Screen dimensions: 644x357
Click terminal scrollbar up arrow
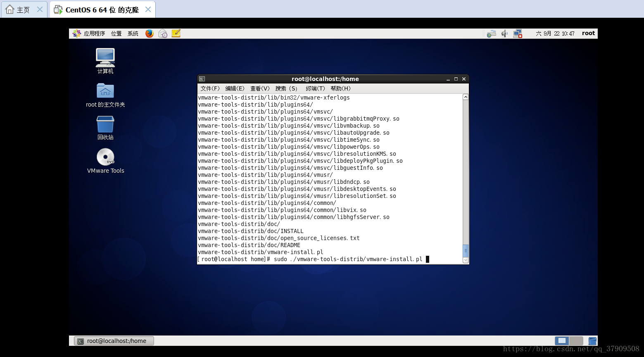466,97
